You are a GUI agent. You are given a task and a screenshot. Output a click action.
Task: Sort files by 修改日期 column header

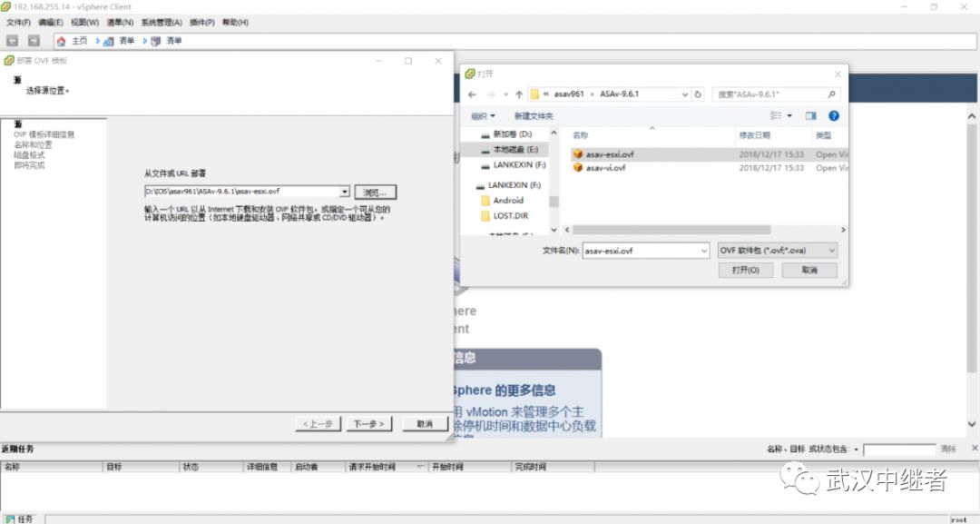[754, 135]
